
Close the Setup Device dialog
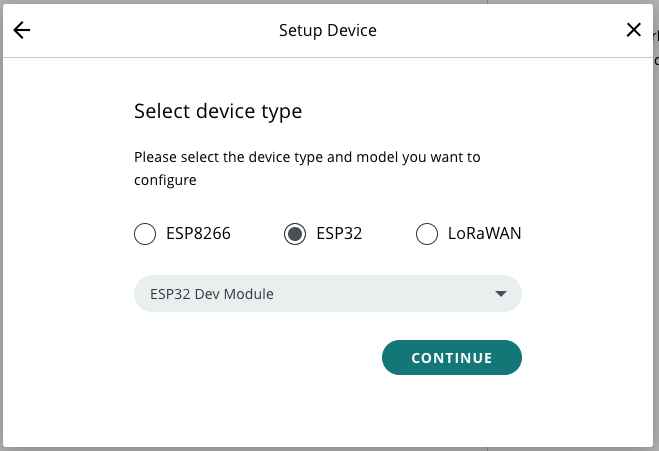pyautogui.click(x=633, y=30)
